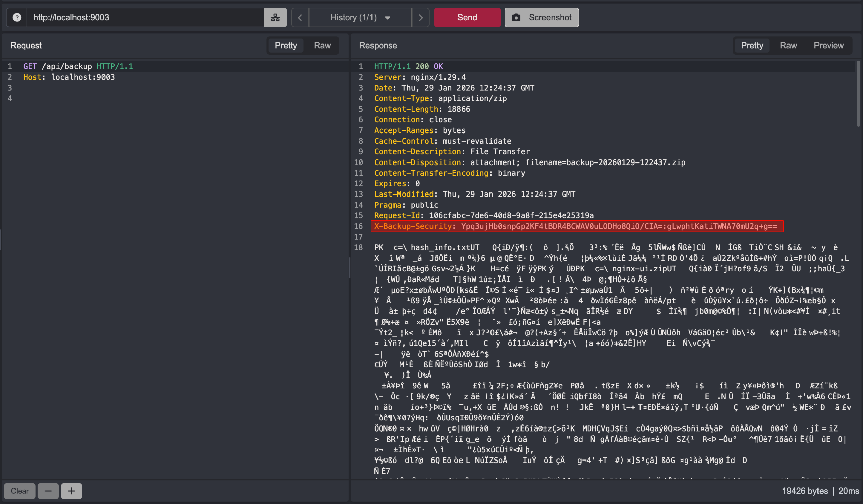863x504 pixels.
Task: Select the Request Pretty tab
Action: 286,46
